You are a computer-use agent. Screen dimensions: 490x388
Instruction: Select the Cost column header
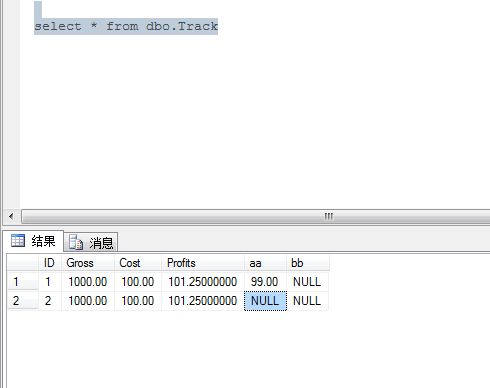(138, 263)
